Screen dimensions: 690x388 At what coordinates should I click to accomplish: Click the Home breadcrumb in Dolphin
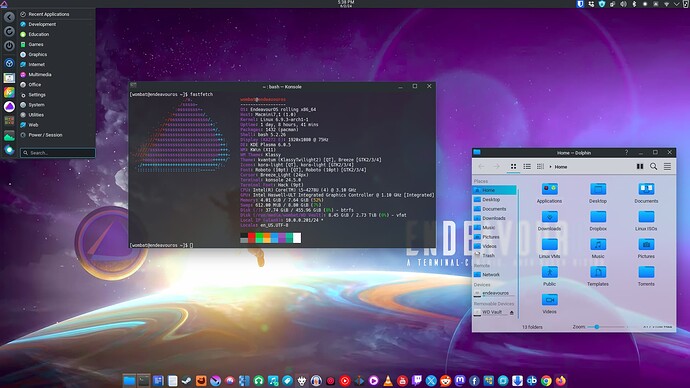[561, 167]
